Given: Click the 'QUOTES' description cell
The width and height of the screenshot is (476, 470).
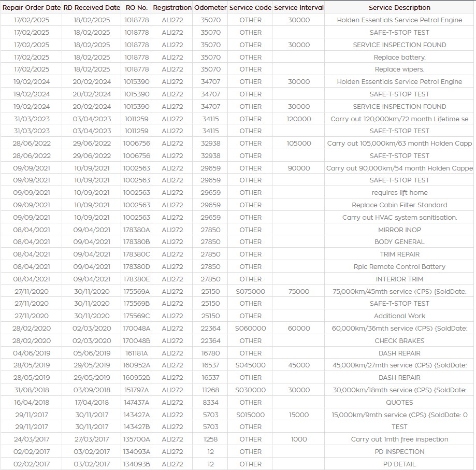Looking at the screenshot, I should (399, 402).
